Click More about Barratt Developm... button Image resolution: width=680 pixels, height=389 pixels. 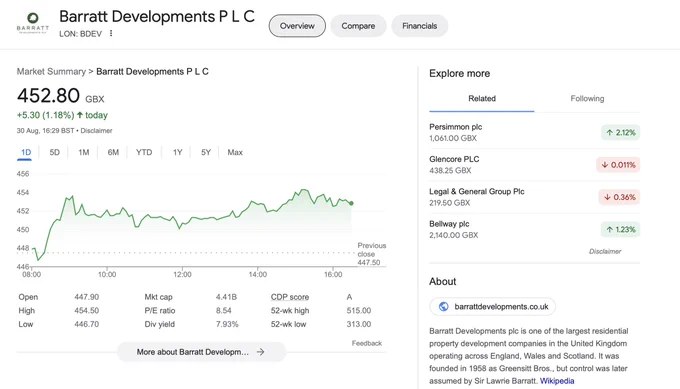pos(201,352)
